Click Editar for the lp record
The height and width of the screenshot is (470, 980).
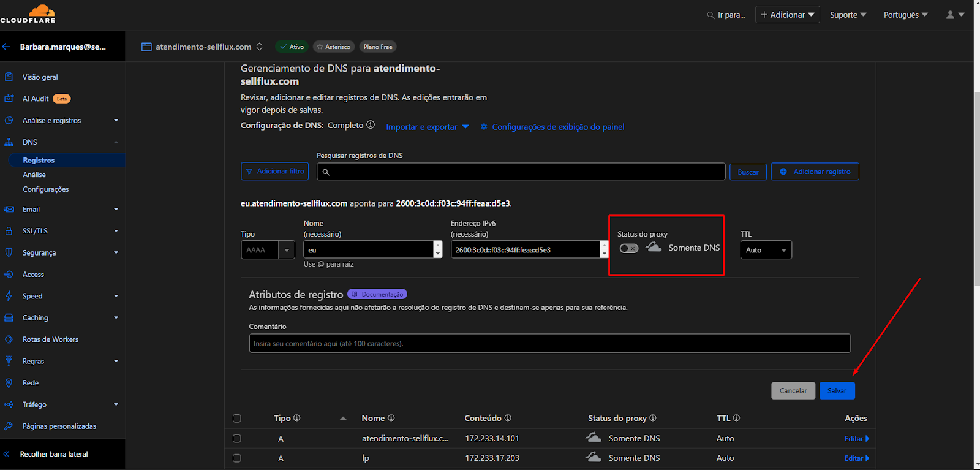pos(856,458)
